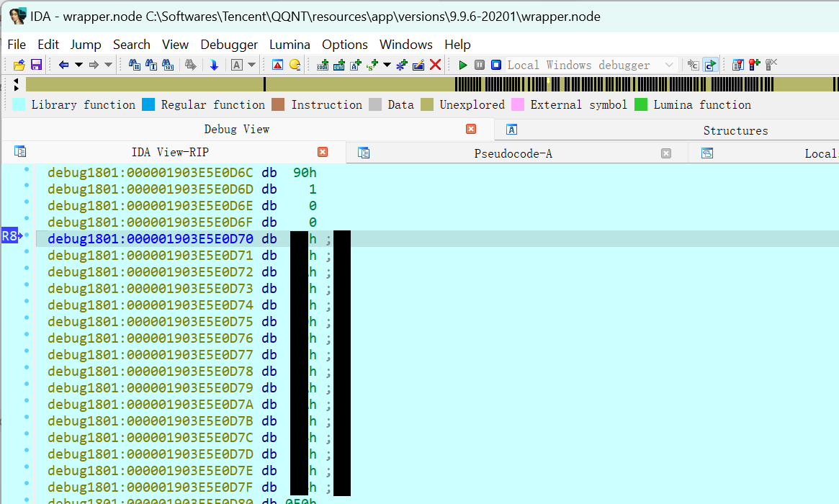Pause the process with the pause button
The height and width of the screenshot is (504, 839).
tap(480, 66)
